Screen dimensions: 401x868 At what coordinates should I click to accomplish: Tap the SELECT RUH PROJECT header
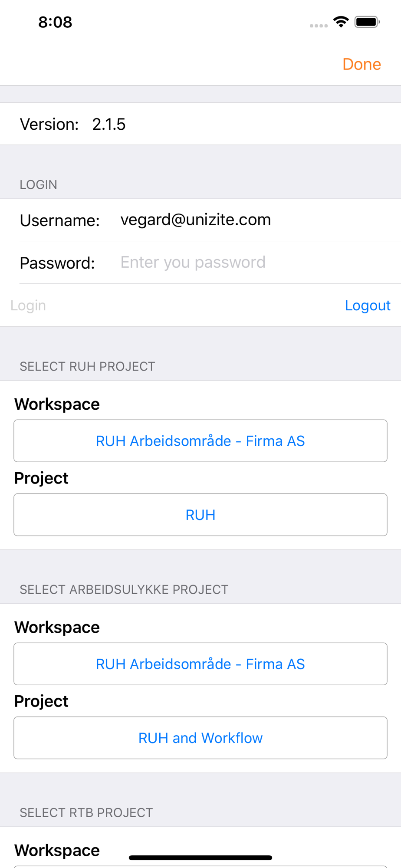tap(87, 366)
